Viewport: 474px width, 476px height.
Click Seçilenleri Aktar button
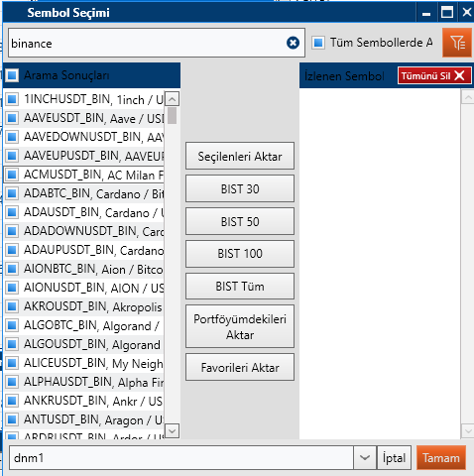click(240, 156)
